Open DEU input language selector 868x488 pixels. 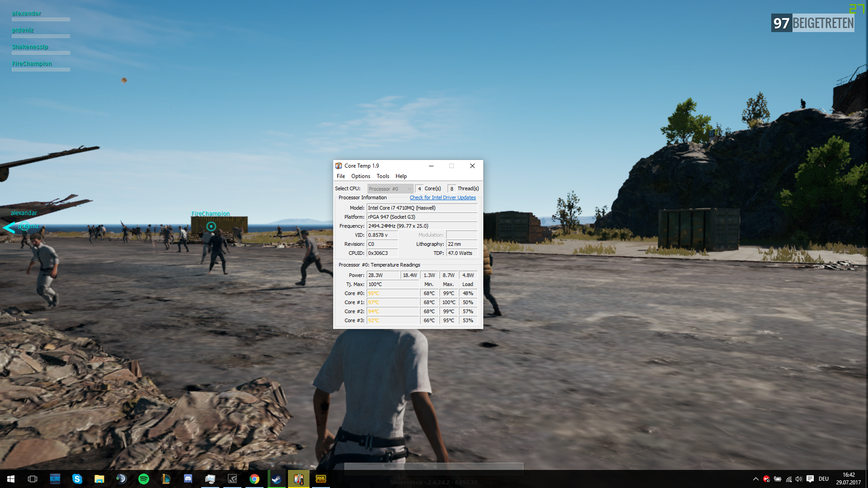pyautogui.click(x=824, y=479)
